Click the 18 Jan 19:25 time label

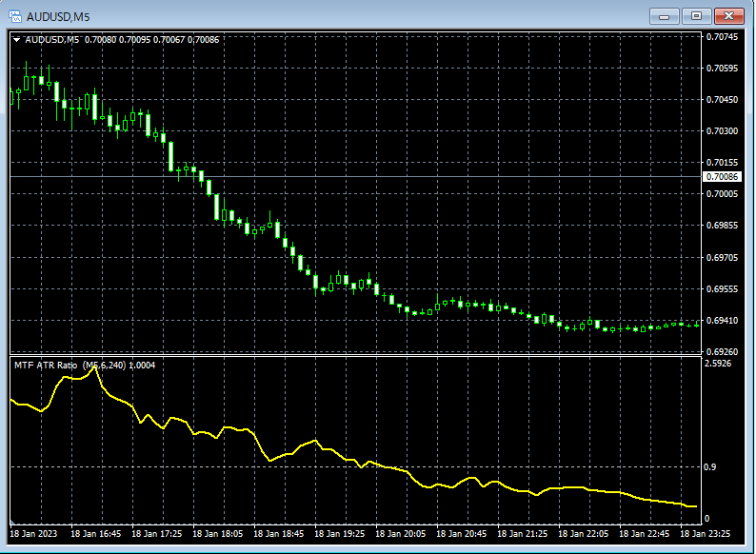[339, 534]
